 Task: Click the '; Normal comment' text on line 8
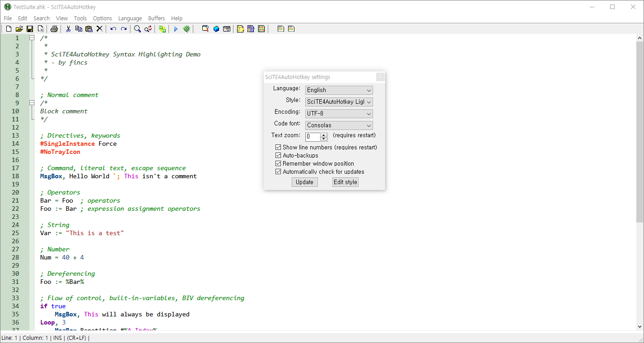[69, 95]
